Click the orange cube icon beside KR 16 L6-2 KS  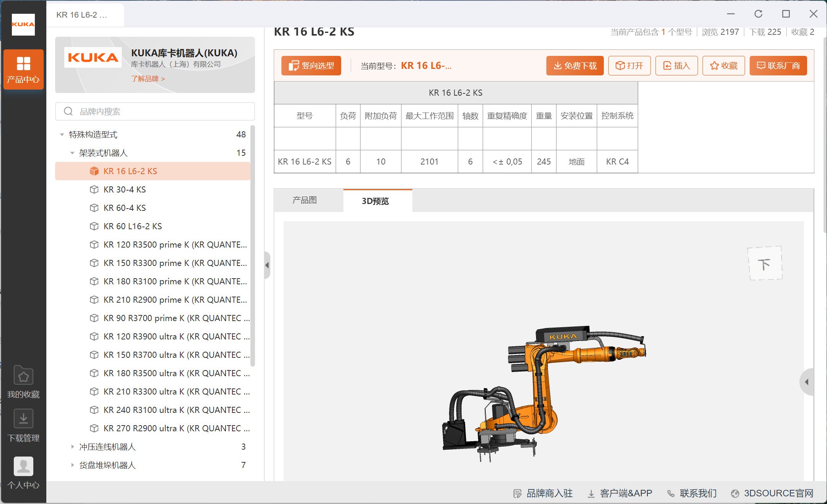94,171
